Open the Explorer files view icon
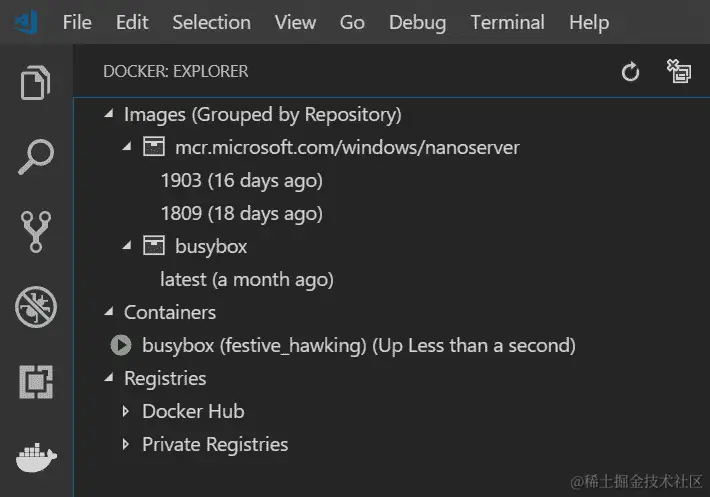The height and width of the screenshot is (497, 710). pyautogui.click(x=35, y=82)
